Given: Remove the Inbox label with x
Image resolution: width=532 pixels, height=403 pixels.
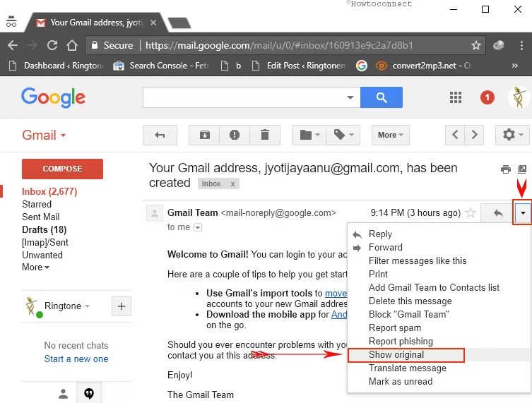Looking at the screenshot, I should point(232,184).
